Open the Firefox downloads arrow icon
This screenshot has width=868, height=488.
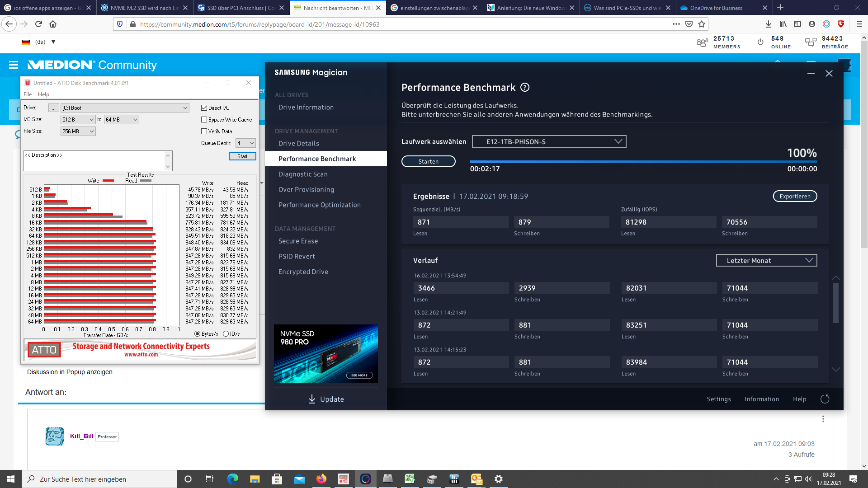(769, 24)
